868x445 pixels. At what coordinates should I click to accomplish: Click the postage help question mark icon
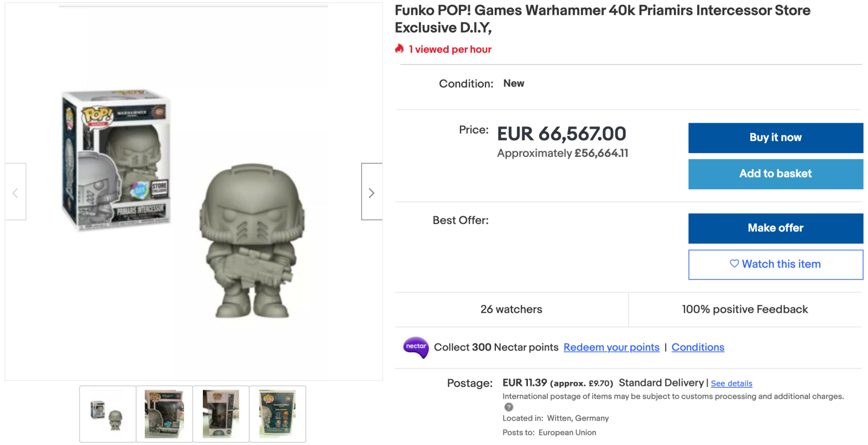coord(508,407)
